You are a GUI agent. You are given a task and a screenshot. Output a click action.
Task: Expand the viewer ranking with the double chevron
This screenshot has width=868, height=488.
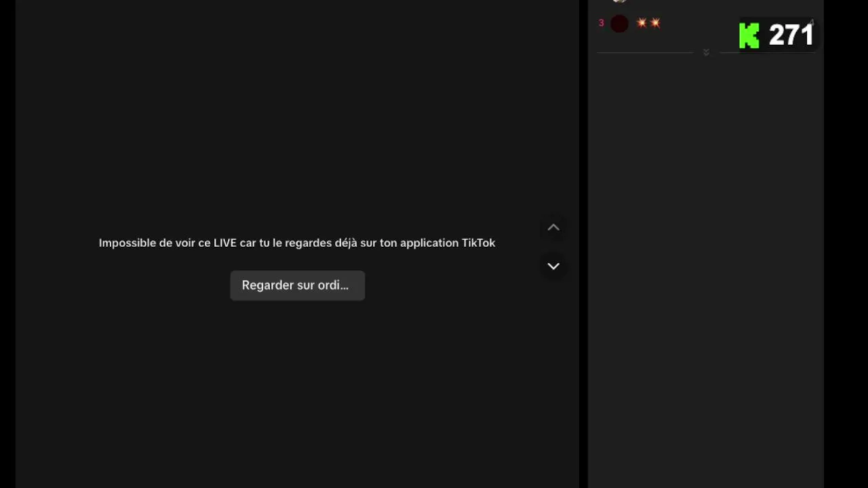pos(706,52)
